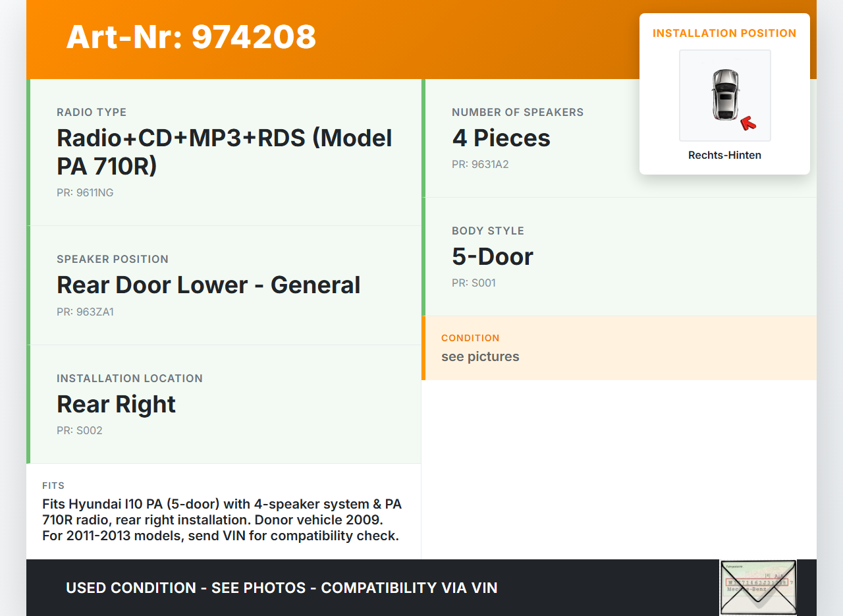Click the Installation Position heading

tap(724, 33)
